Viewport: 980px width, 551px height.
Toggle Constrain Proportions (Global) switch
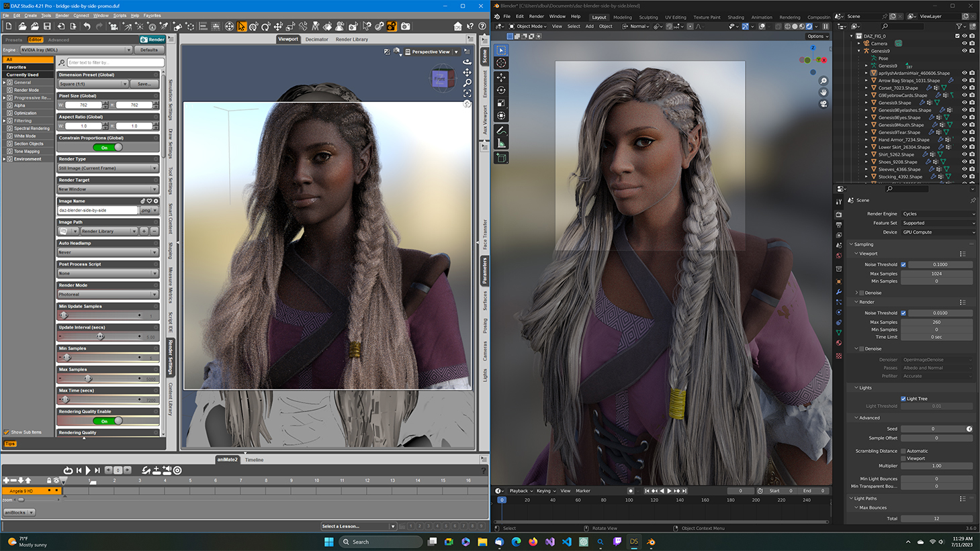(x=107, y=148)
